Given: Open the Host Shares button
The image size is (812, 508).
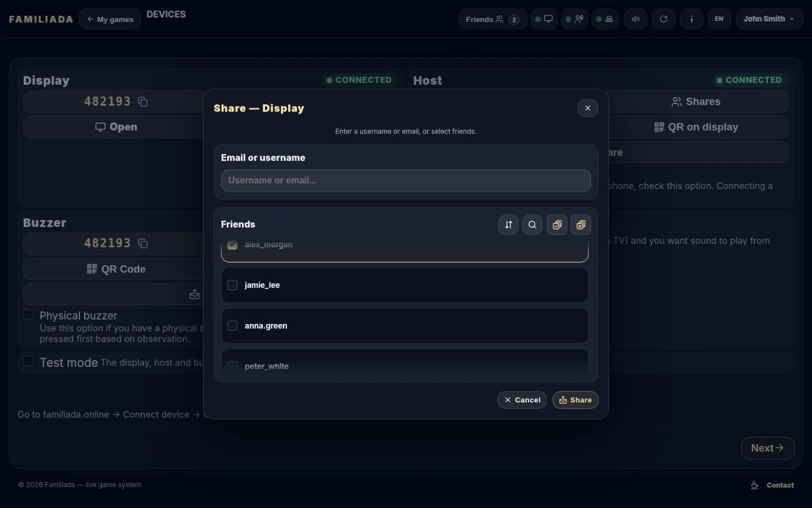Looking at the screenshot, I should click(696, 102).
